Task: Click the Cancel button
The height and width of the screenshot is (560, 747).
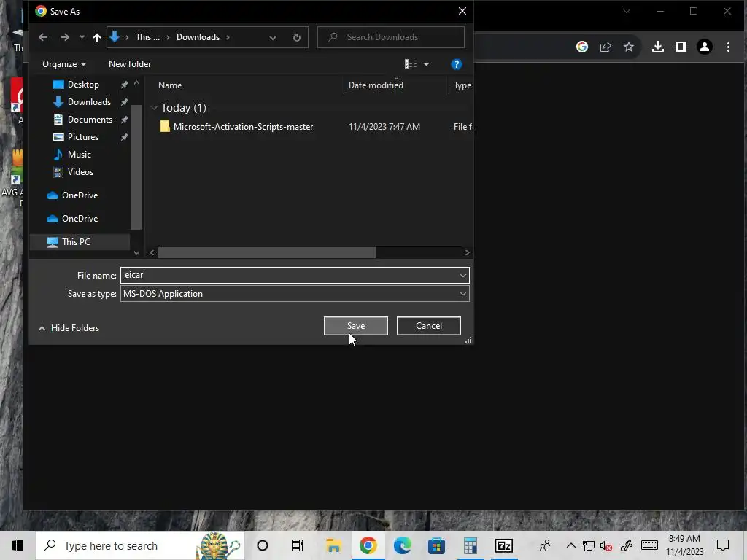Action: 428,326
